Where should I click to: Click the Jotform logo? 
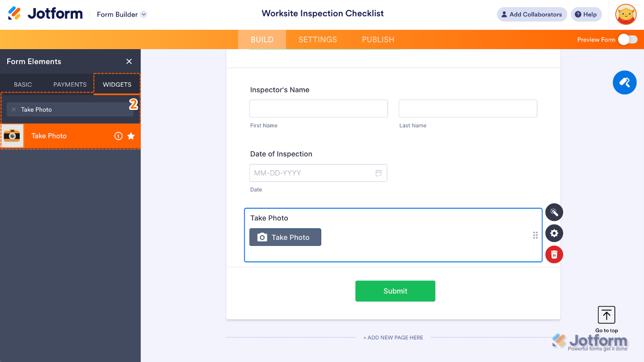click(x=46, y=14)
